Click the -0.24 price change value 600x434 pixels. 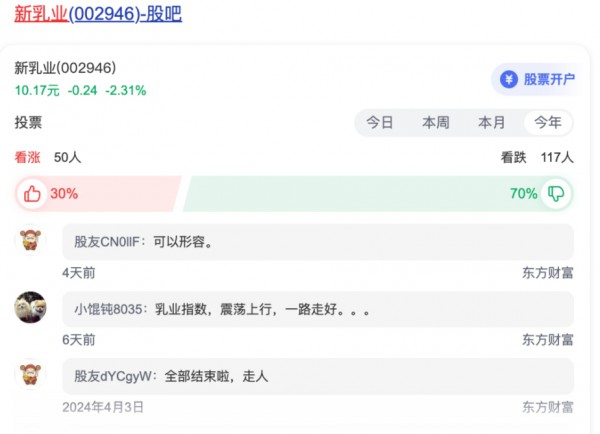(x=82, y=91)
